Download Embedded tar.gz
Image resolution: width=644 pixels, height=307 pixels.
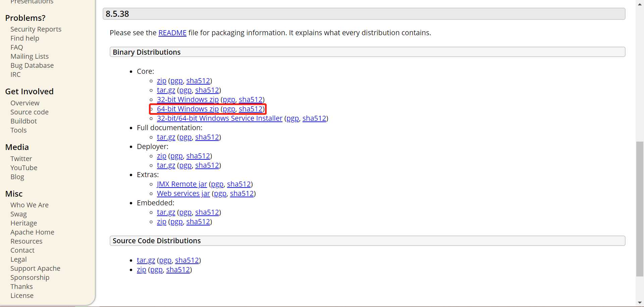(x=166, y=212)
